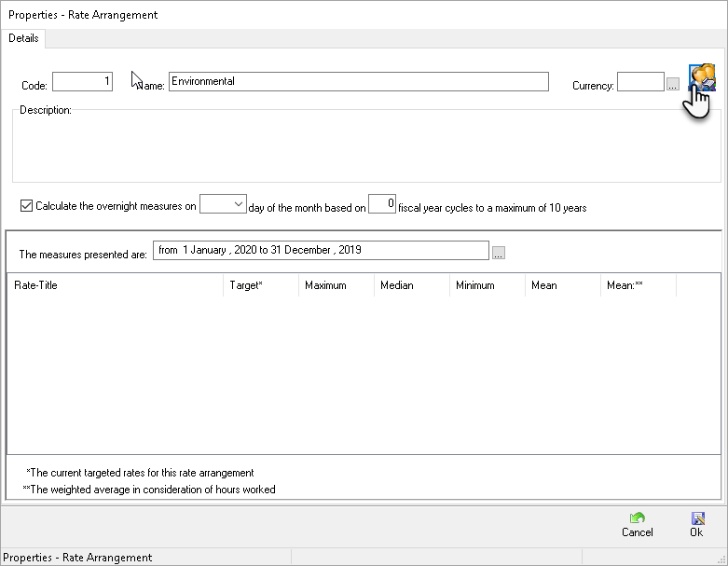Click the Code input field
The height and width of the screenshot is (566, 728).
[82, 82]
